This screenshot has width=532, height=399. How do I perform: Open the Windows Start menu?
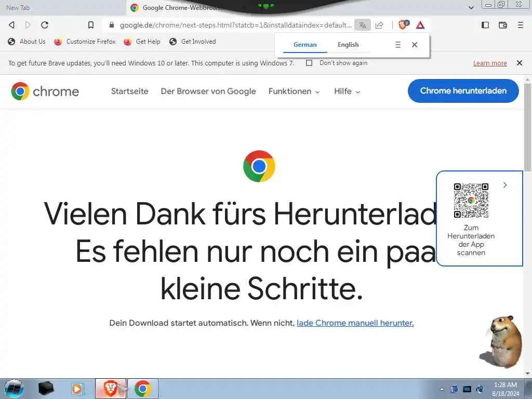(x=14, y=389)
